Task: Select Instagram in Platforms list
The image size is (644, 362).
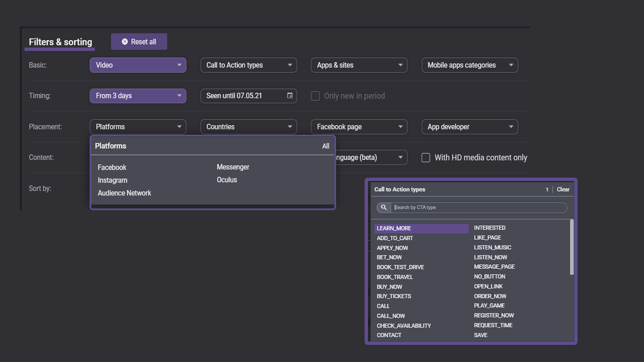Action: click(112, 180)
